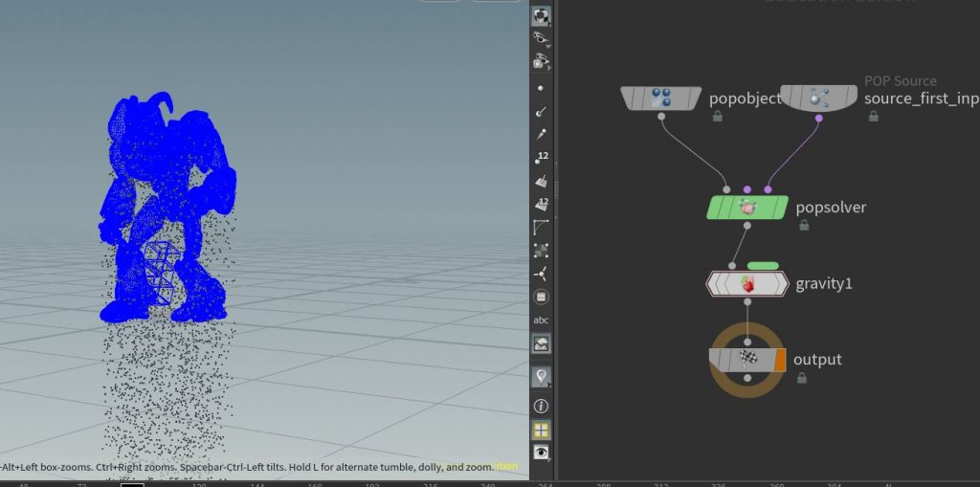The height and width of the screenshot is (487, 980).
Task: Toggle display point normals icon
Action: coord(542,111)
